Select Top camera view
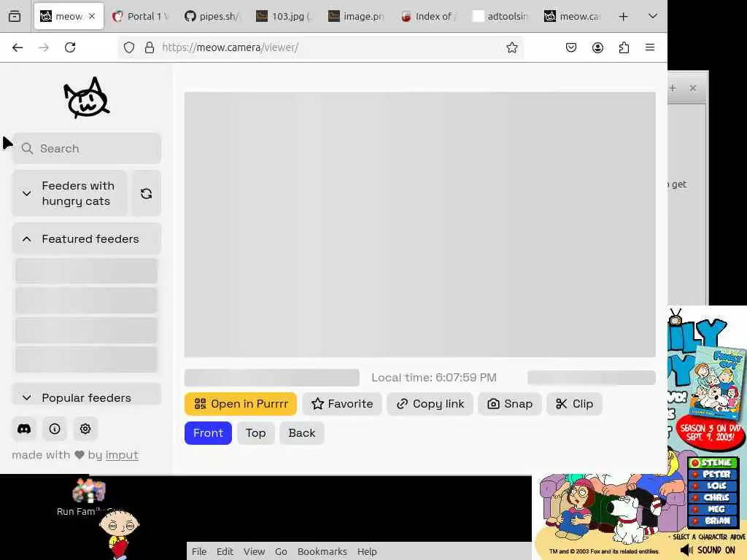This screenshot has width=747, height=560. click(x=256, y=433)
